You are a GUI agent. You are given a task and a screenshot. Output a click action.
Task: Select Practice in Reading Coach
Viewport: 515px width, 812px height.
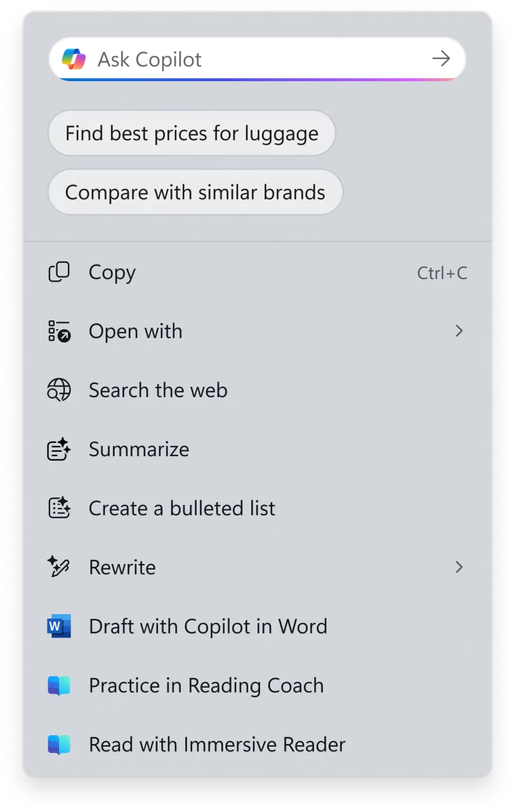coord(257,685)
